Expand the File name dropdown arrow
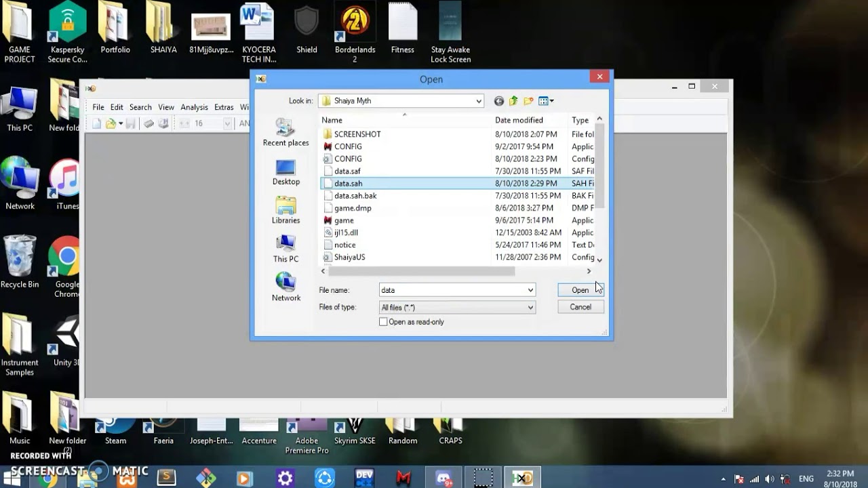Image resolution: width=868 pixels, height=488 pixels. (530, 290)
